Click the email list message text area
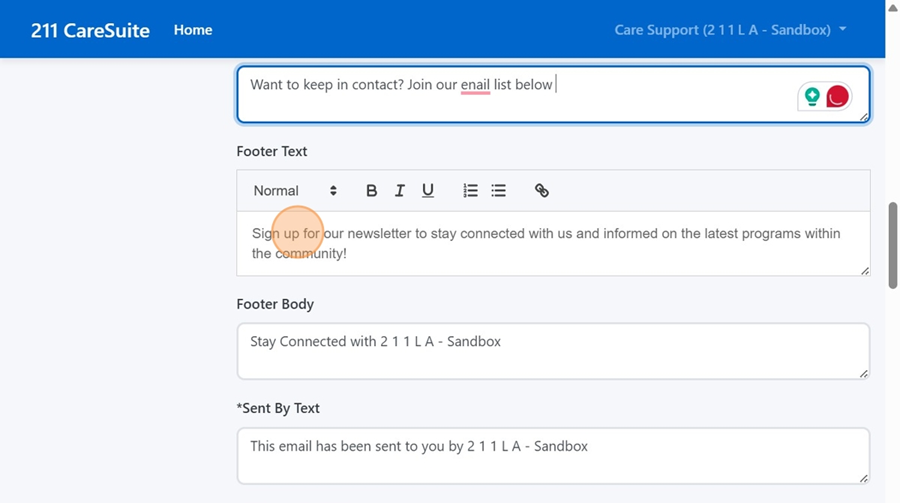The height and width of the screenshot is (503, 900). point(520,95)
